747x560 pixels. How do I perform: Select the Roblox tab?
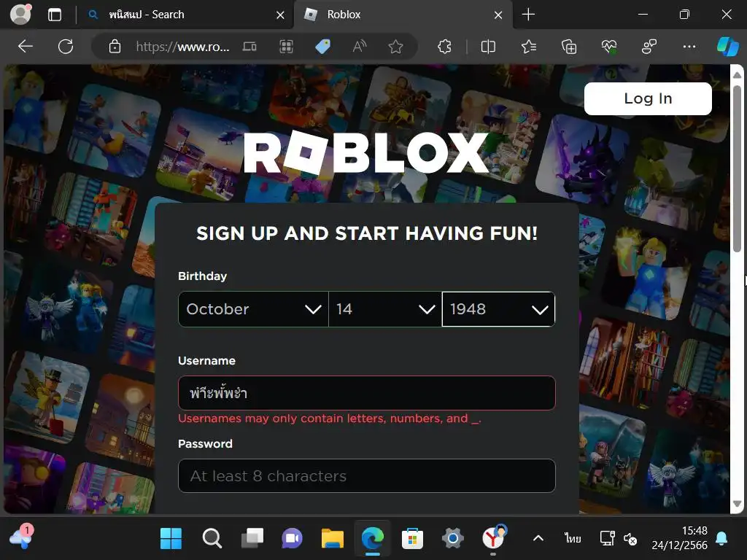[x=403, y=15]
